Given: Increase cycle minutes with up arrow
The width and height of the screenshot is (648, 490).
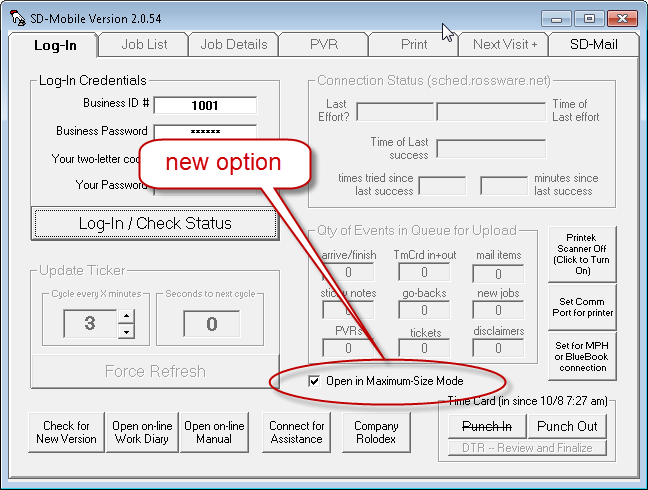Looking at the screenshot, I should coord(126,316).
